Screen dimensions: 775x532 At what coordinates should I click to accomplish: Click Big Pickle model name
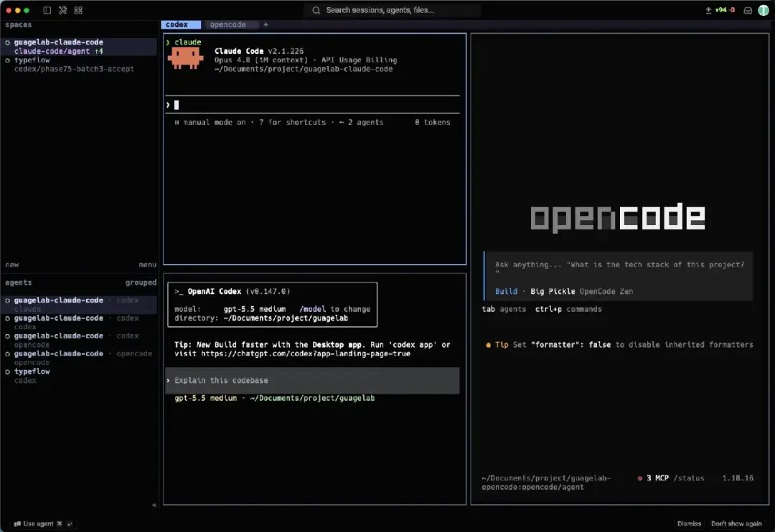tap(553, 291)
